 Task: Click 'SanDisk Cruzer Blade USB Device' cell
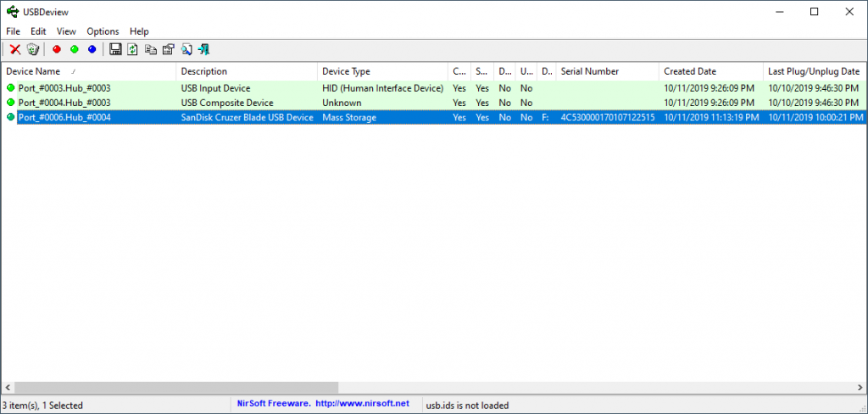(x=247, y=117)
